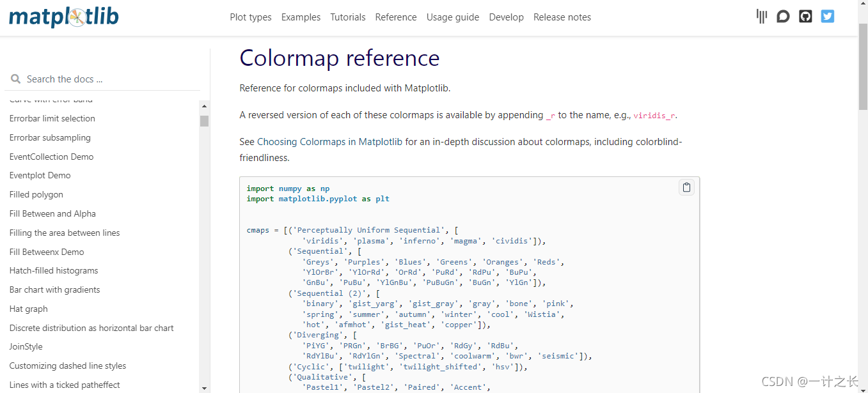
Task: Open the Errorbar limit selection example
Action: (x=52, y=118)
